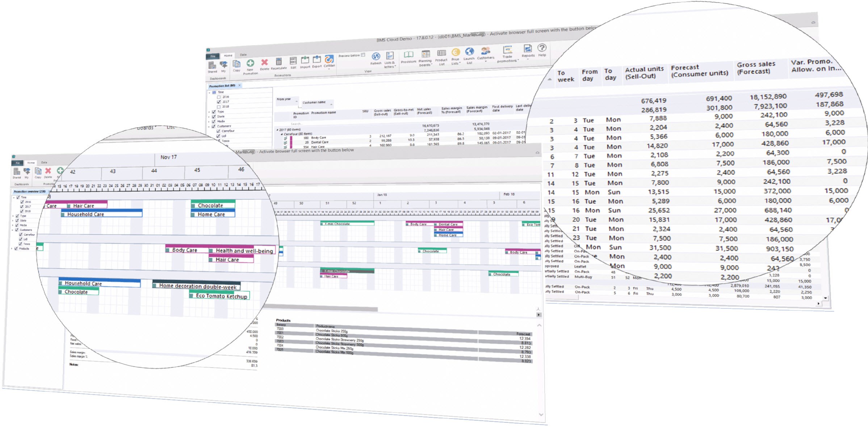Open My dashboards in Promotion list window

point(224,67)
